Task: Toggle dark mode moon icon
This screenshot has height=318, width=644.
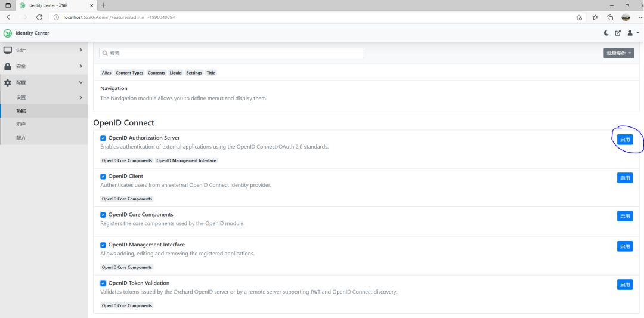Action: pyautogui.click(x=606, y=33)
